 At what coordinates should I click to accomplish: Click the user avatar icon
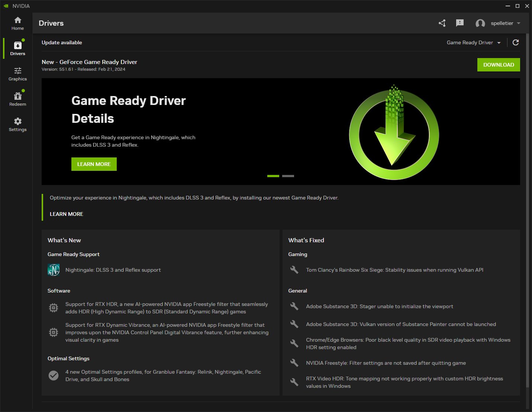[x=480, y=23]
